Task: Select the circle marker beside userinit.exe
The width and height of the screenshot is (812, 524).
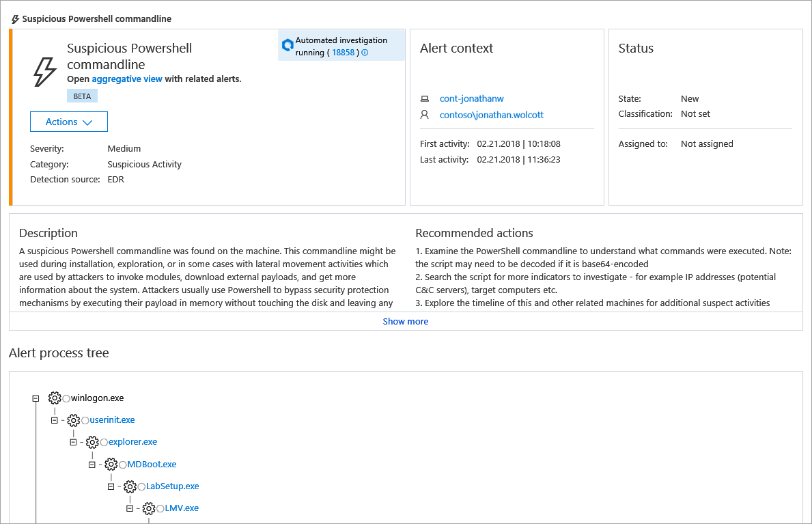Action: tap(85, 420)
